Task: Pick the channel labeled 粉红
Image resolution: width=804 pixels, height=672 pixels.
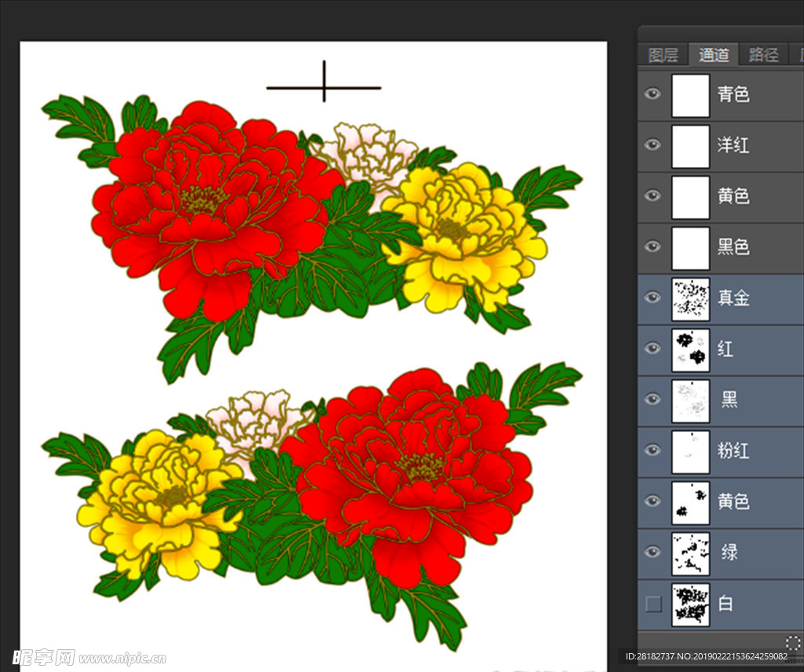Action: 733,450
